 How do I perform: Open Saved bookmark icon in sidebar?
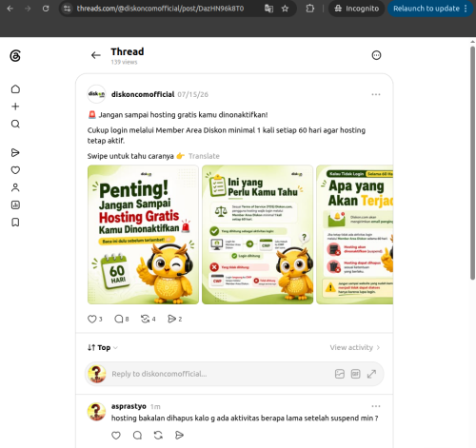[x=15, y=223]
